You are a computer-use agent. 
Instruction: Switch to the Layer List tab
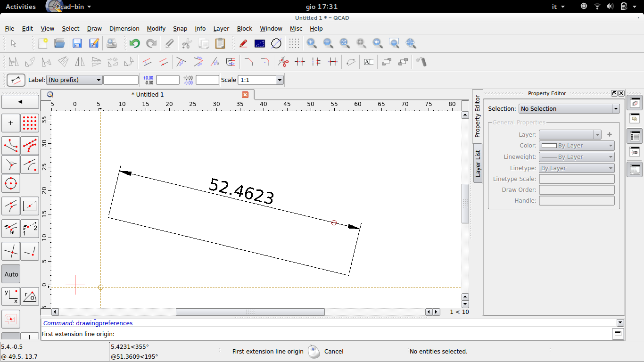pos(478,163)
